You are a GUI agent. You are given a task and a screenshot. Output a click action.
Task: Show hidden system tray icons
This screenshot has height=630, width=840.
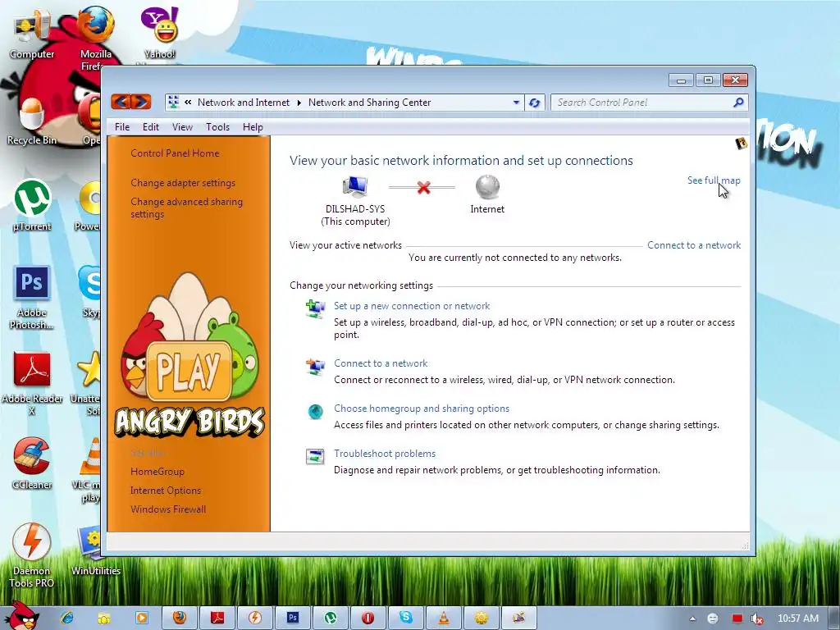point(692,619)
